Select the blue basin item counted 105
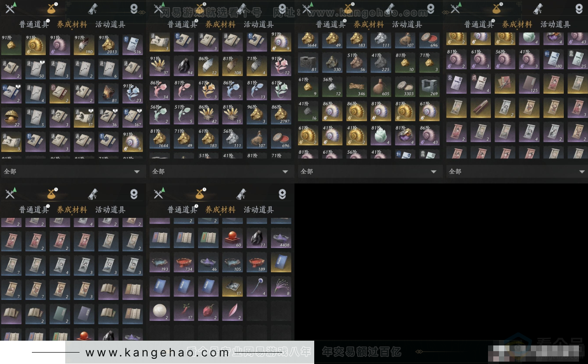The image size is (588, 364). pyautogui.click(x=233, y=262)
